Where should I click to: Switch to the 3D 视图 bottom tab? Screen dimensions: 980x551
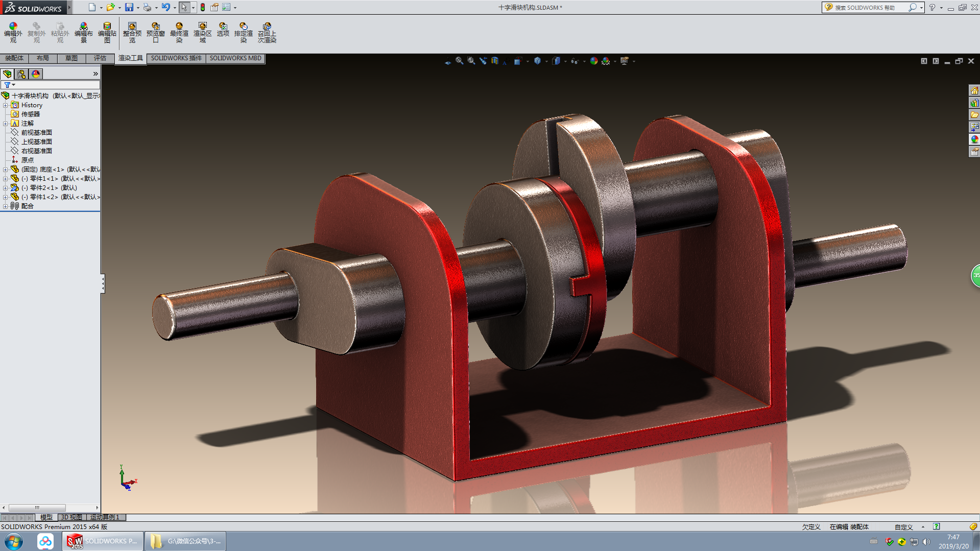click(71, 517)
